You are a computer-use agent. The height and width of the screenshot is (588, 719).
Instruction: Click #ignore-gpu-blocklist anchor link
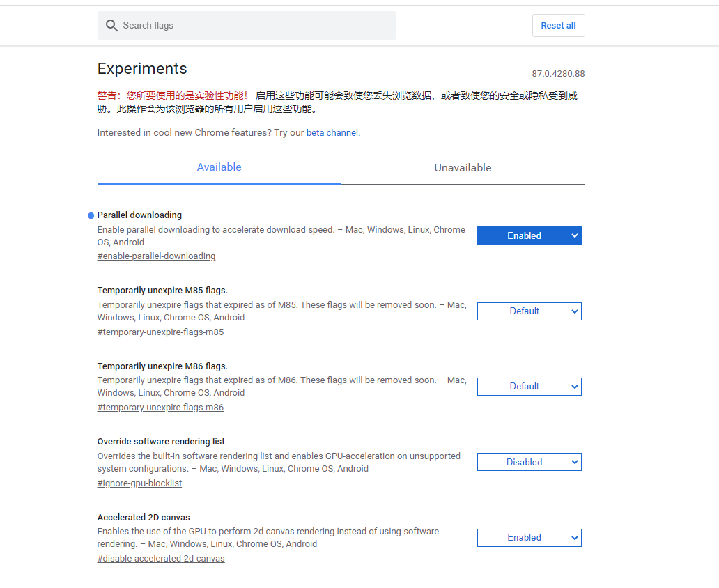click(x=139, y=483)
